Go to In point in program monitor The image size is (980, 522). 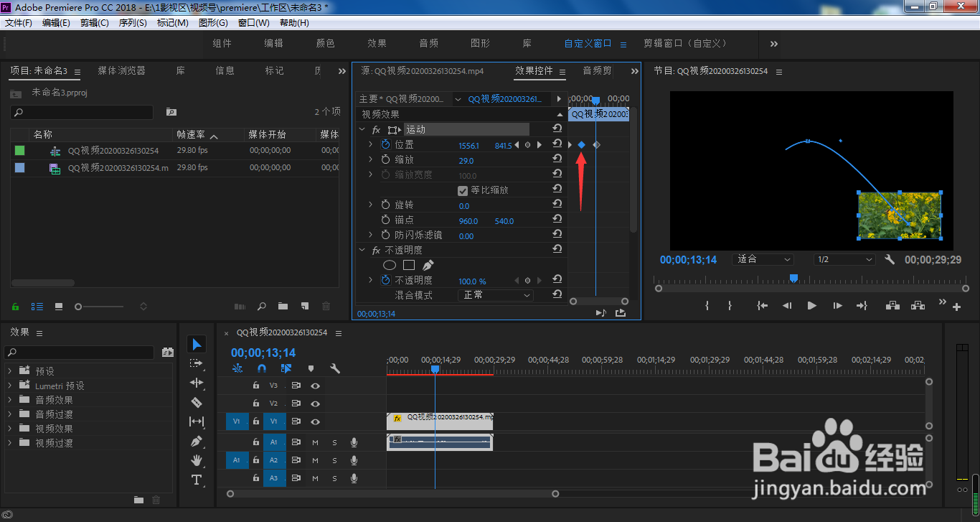[762, 305]
